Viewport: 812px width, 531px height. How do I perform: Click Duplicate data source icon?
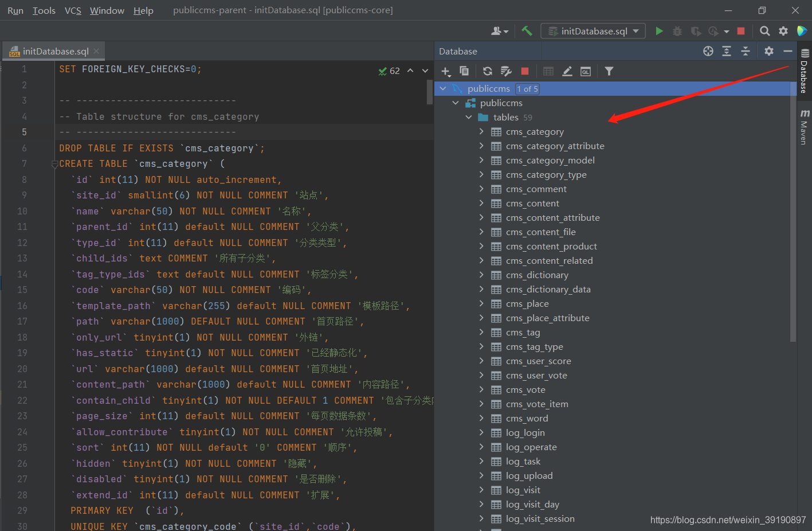pyautogui.click(x=464, y=71)
